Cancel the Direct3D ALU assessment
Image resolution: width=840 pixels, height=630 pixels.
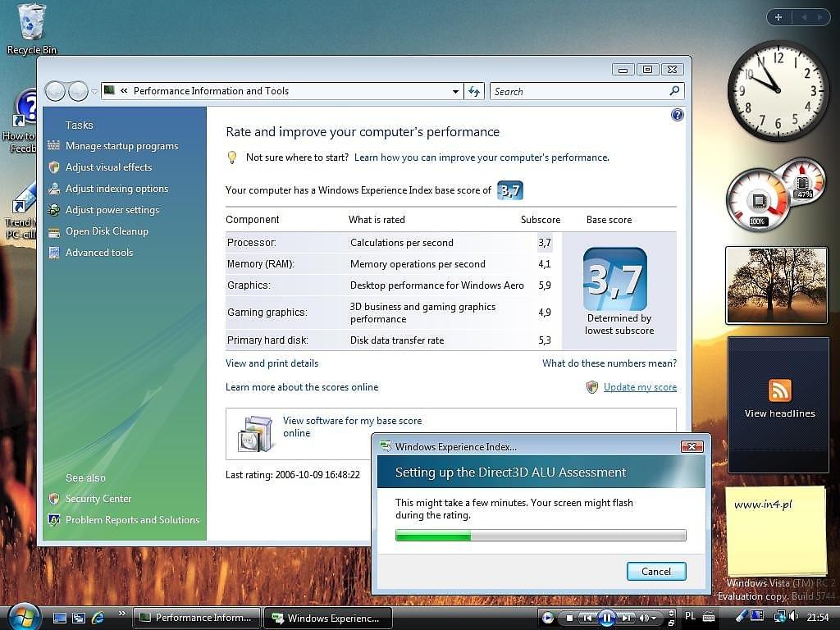click(x=655, y=571)
